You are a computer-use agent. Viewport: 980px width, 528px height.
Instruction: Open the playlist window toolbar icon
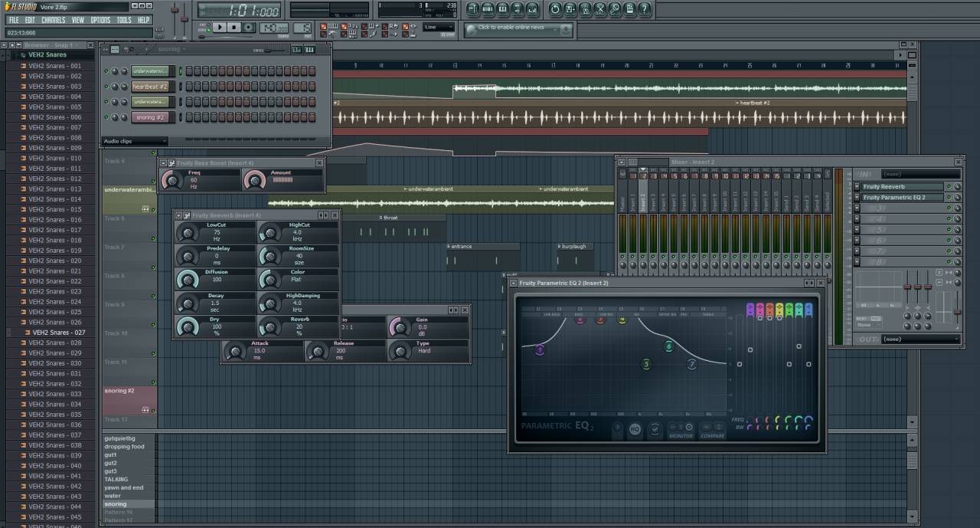pos(472,9)
